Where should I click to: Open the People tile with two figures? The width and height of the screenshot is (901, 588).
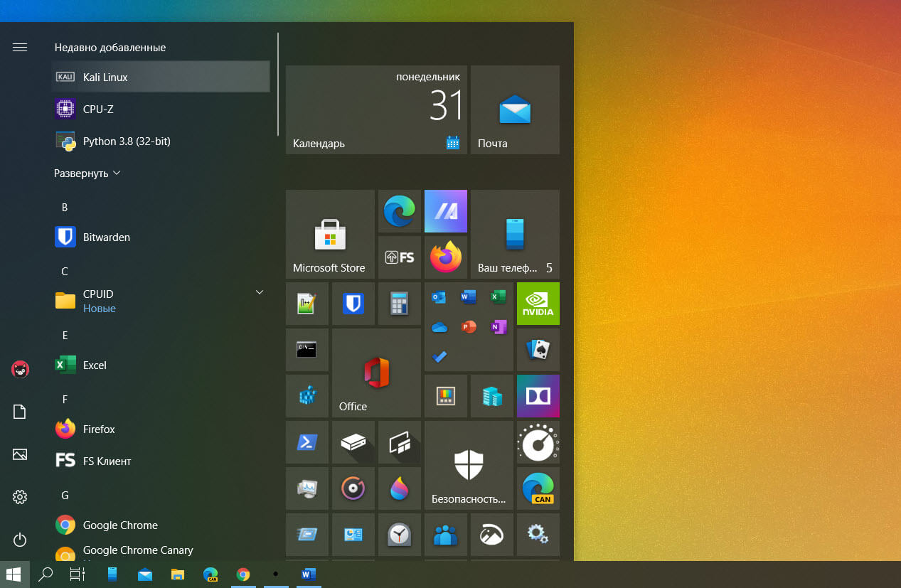pyautogui.click(x=446, y=535)
